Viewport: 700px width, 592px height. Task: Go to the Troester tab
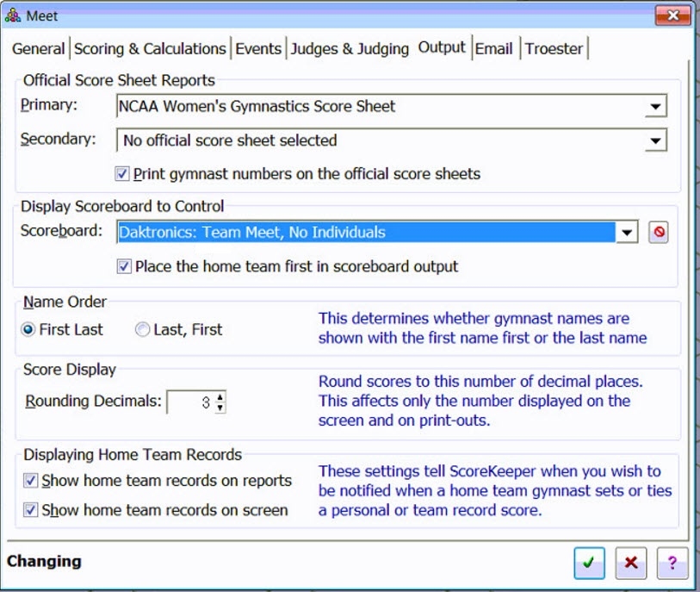(554, 49)
